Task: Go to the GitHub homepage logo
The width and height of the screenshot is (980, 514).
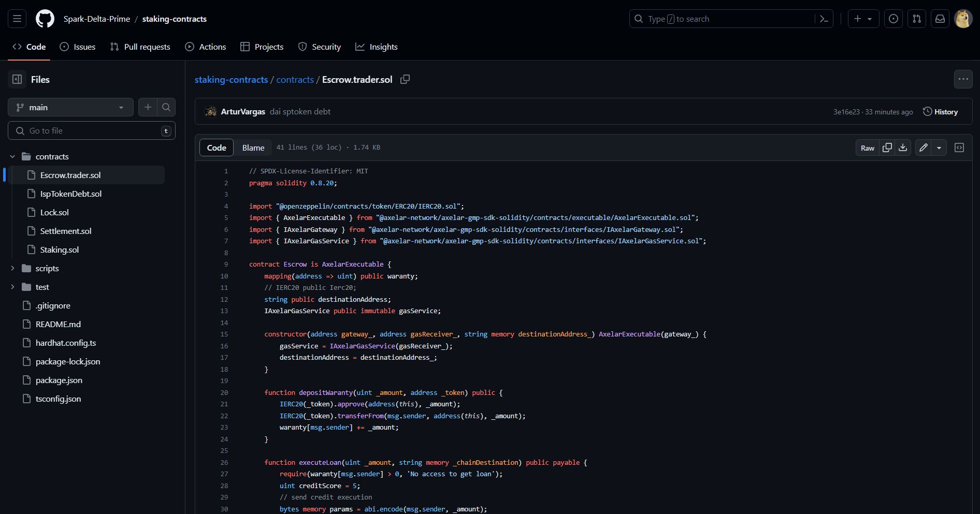Action: [45, 19]
